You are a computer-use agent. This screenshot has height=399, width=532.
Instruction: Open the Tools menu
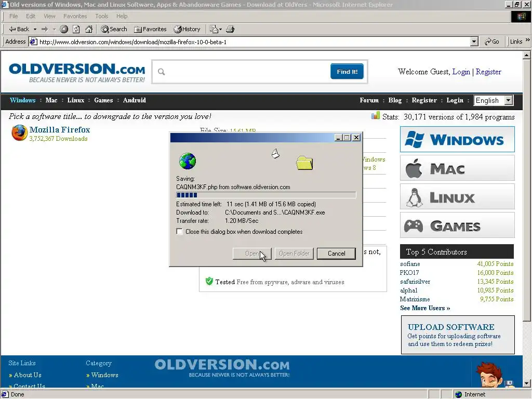(101, 16)
